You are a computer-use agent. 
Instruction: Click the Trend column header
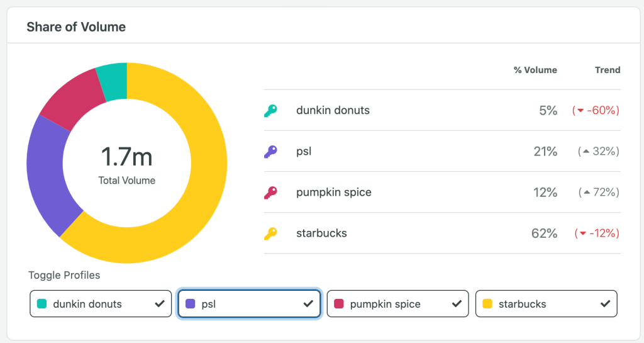click(x=608, y=70)
